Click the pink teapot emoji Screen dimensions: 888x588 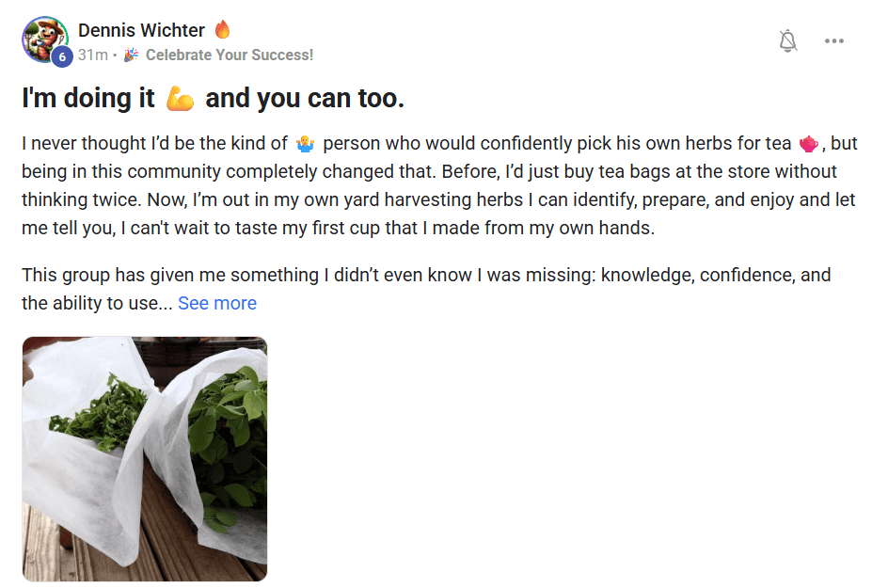(x=808, y=144)
